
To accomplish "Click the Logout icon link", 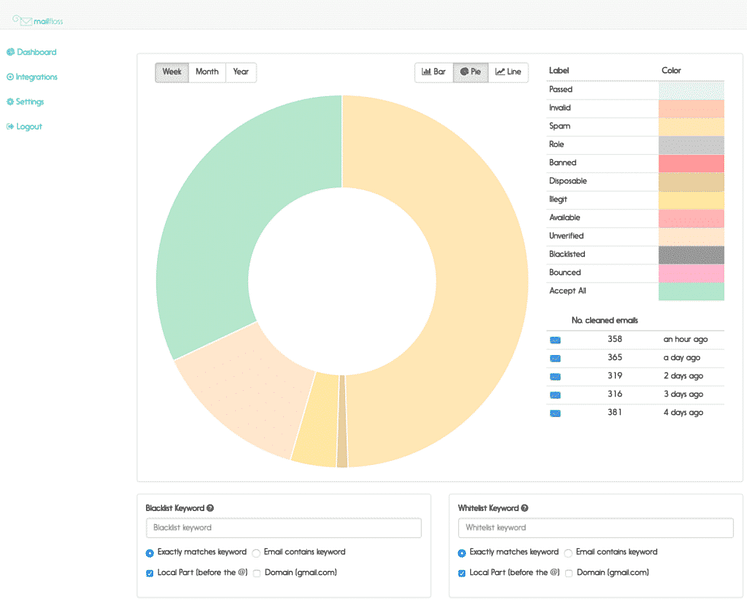I will (x=24, y=126).
